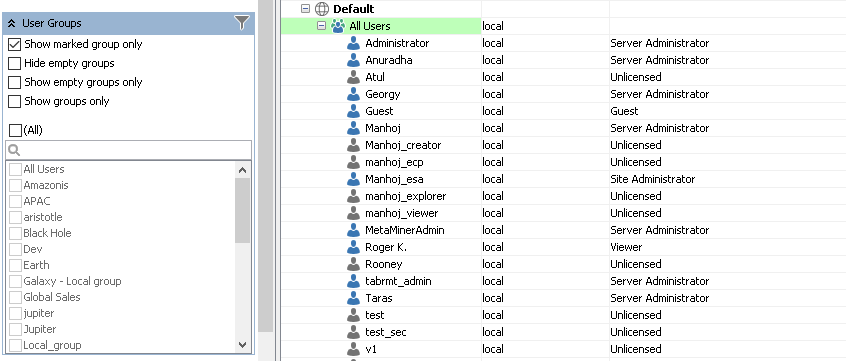
Task: Select the Roger K. user name
Action: coord(386,247)
